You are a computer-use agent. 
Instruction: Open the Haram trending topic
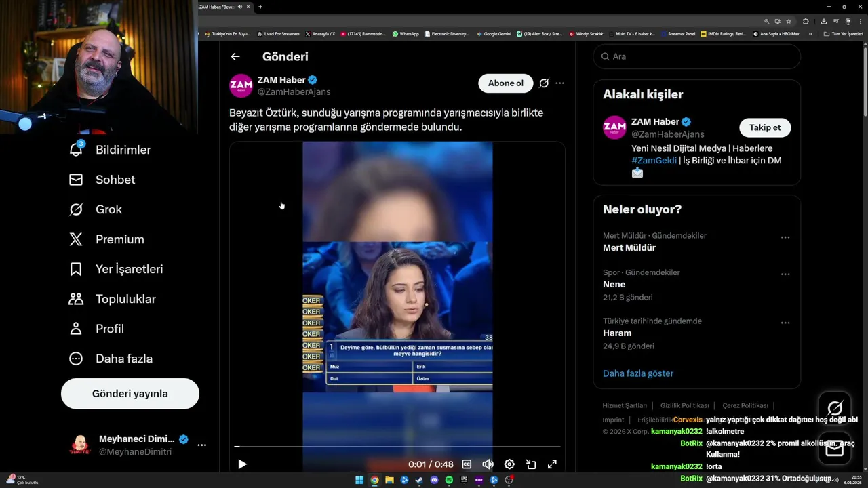(617, 333)
